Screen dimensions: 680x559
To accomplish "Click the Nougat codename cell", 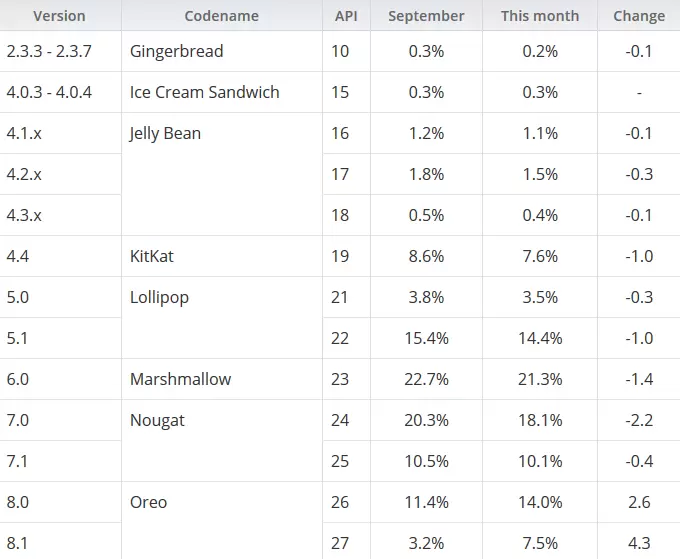I will [x=157, y=420].
